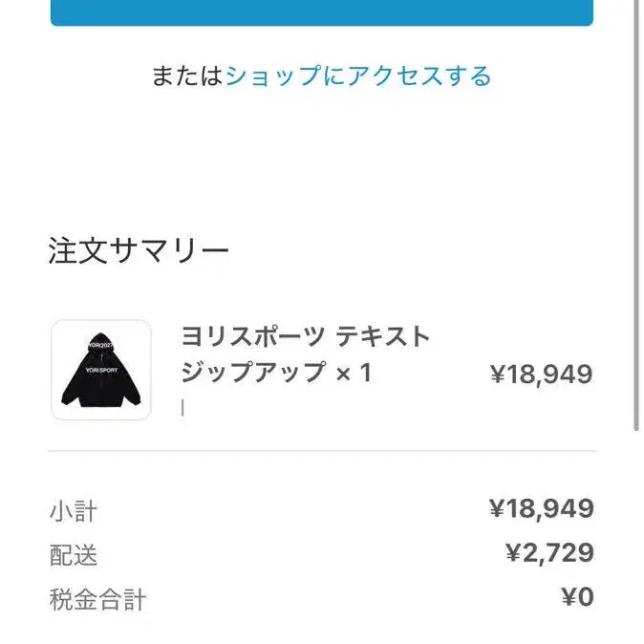Click the ジップアップ second line of product title

pyautogui.click(x=253, y=373)
